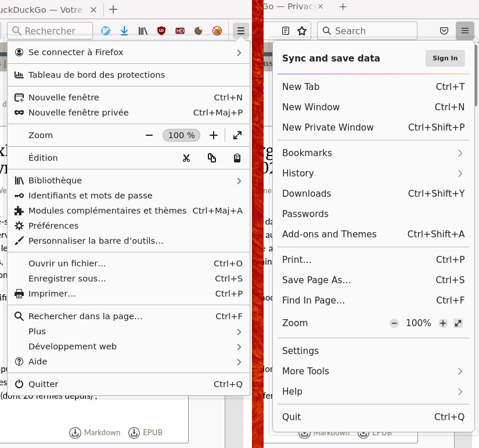Image resolution: width=479 pixels, height=448 pixels.
Task: Select New Private Window
Action: pyautogui.click(x=373, y=127)
